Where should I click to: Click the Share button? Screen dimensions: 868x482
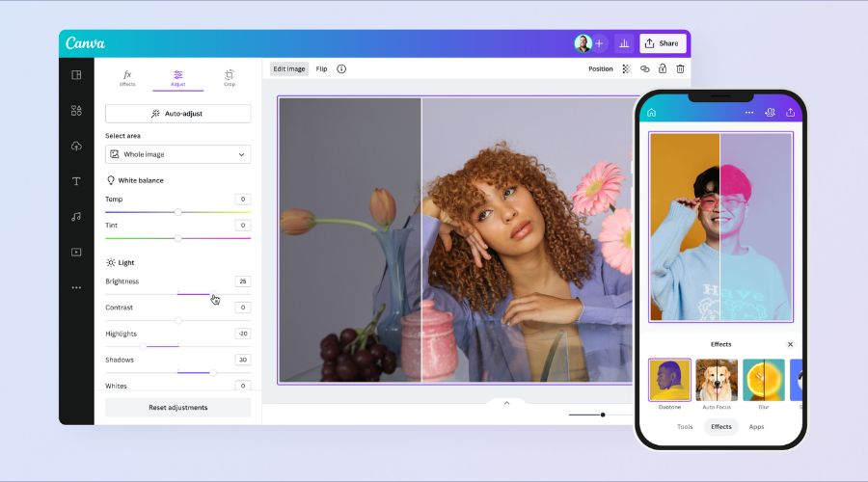[663, 43]
